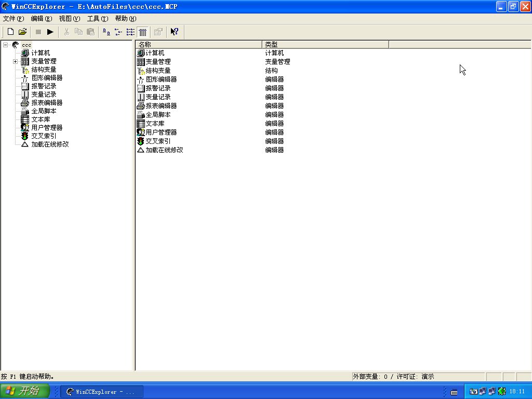Screen dimensions: 532x399
Task: Click the New project toolbar icon
Action: point(10,32)
